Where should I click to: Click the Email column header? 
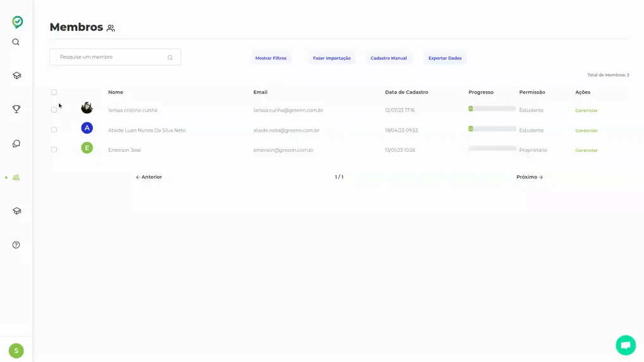pyautogui.click(x=261, y=92)
